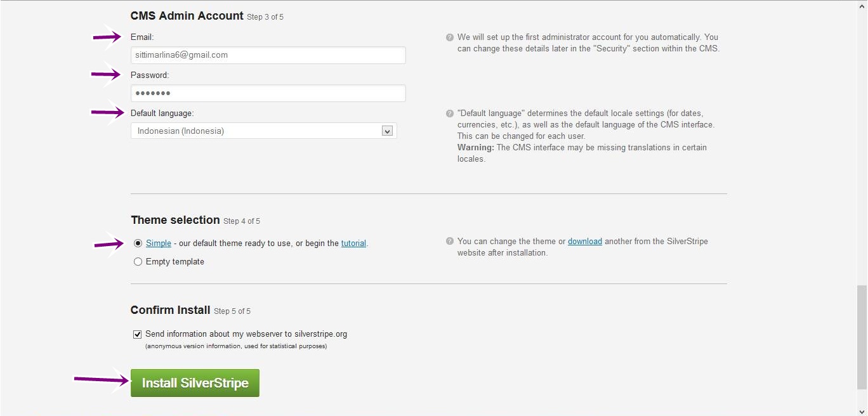Click the scrollbar down arrow
868x416 pixels.
point(862,411)
